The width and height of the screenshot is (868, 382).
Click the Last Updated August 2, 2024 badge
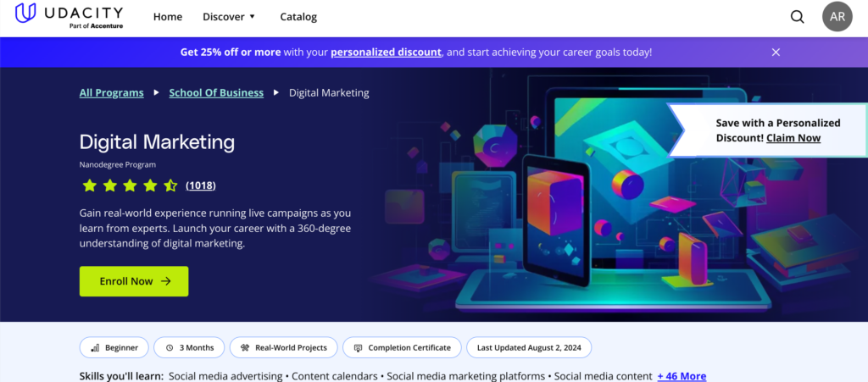529,347
